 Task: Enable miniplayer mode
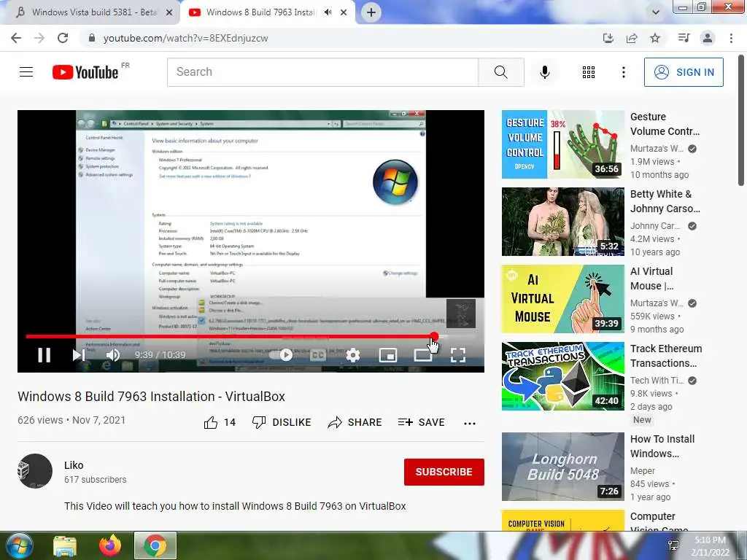click(388, 355)
